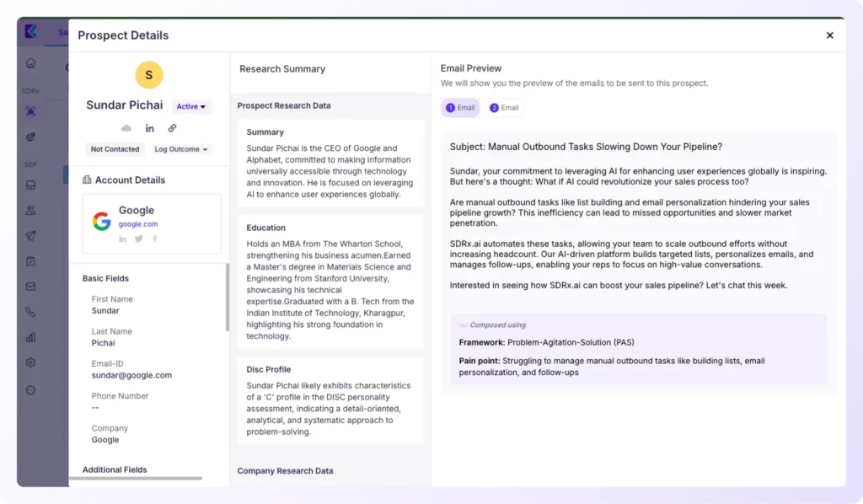The image size is (863, 504).
Task: Click the Framework: Problem-Agitation-Solution (PAS) text
Action: [x=546, y=342]
